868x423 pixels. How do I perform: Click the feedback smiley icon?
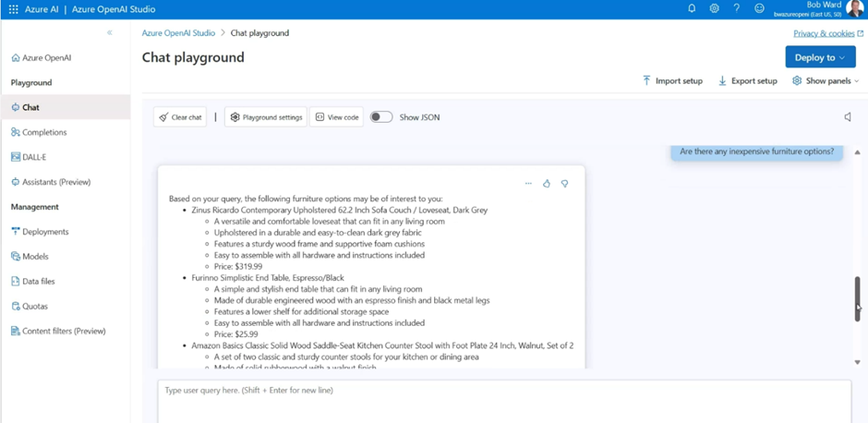[x=759, y=8]
